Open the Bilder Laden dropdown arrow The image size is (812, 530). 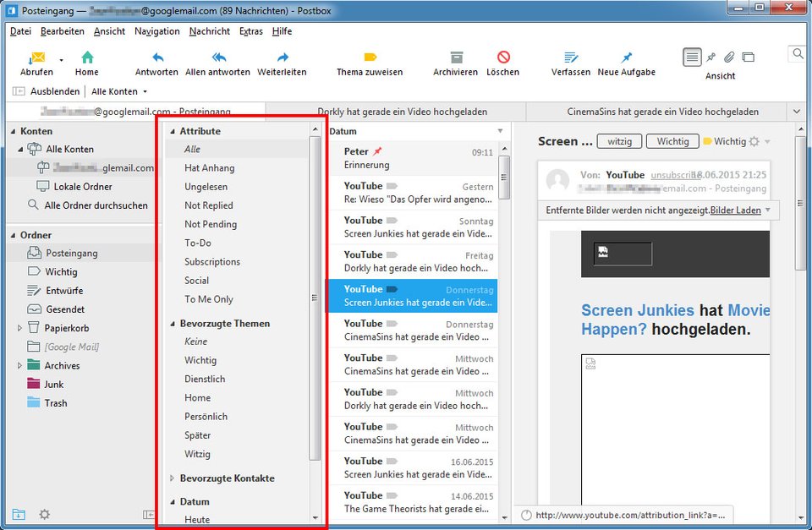point(768,210)
